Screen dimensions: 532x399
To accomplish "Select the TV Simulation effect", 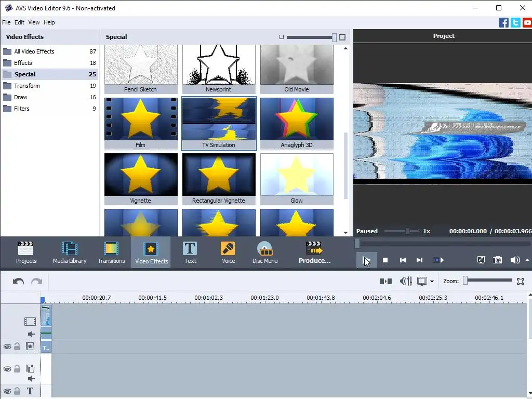I will pyautogui.click(x=219, y=124).
